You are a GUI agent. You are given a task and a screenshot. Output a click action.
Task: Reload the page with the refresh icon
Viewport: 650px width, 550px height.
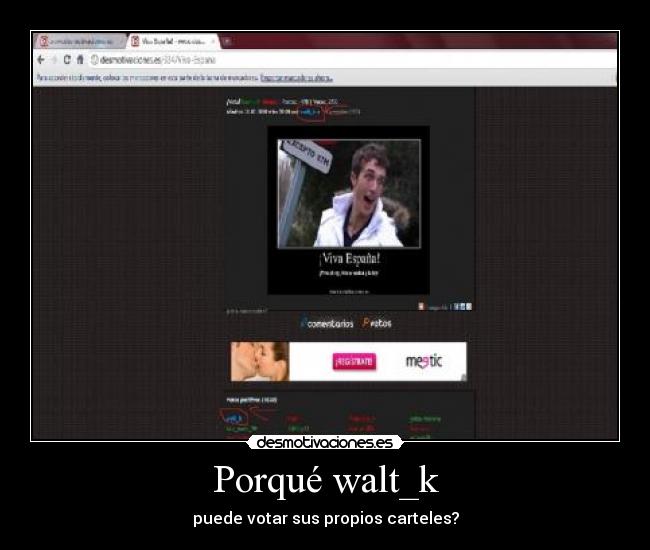(x=67, y=60)
